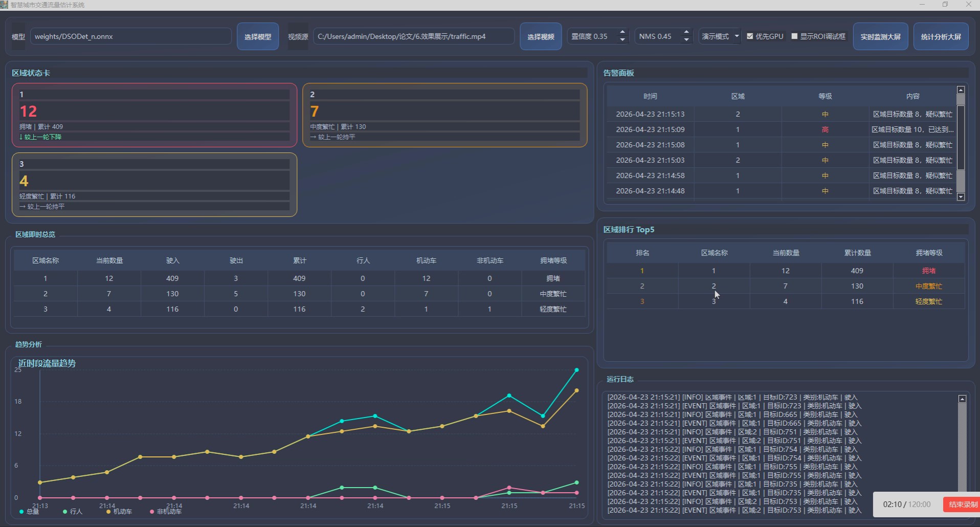Decrease the 置信度 value with the down arrow

click(622, 40)
